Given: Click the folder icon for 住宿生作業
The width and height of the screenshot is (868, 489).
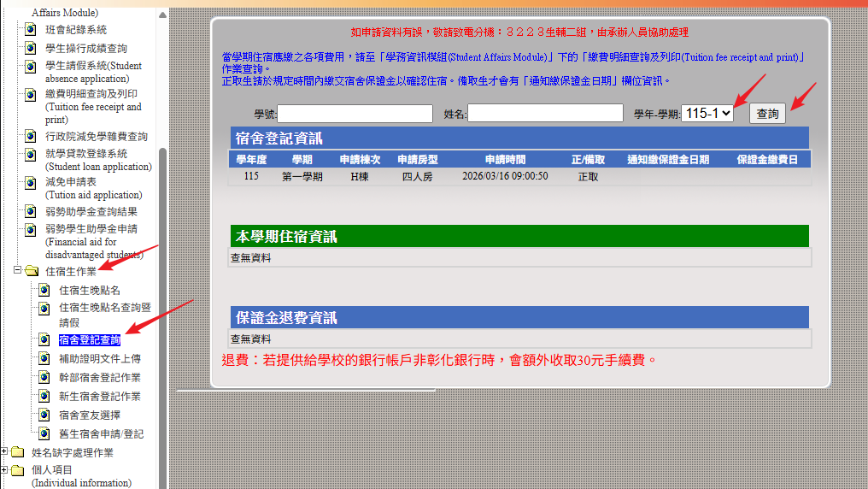Looking at the screenshot, I should coord(32,272).
